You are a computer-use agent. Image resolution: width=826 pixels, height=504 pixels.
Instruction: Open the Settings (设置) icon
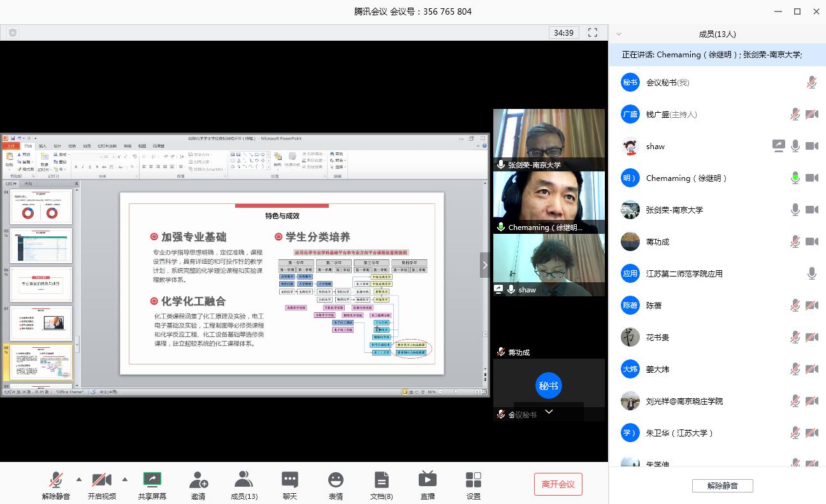pos(473,480)
